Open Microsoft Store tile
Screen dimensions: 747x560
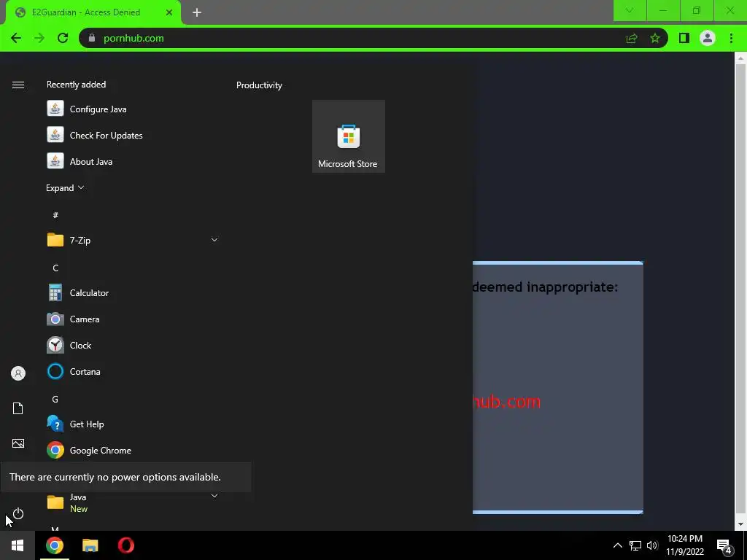tap(348, 136)
